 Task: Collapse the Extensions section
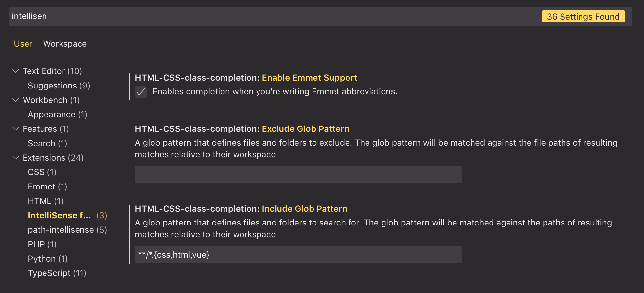point(15,158)
